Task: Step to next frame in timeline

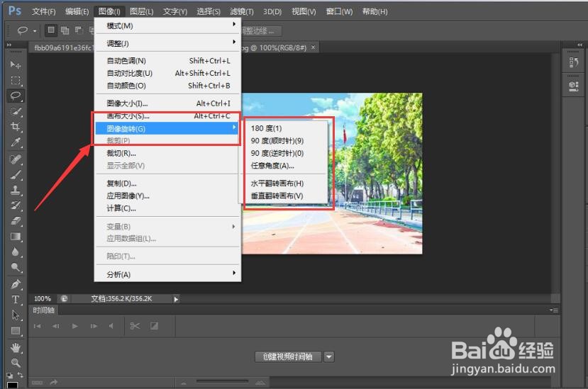Action: tap(94, 326)
